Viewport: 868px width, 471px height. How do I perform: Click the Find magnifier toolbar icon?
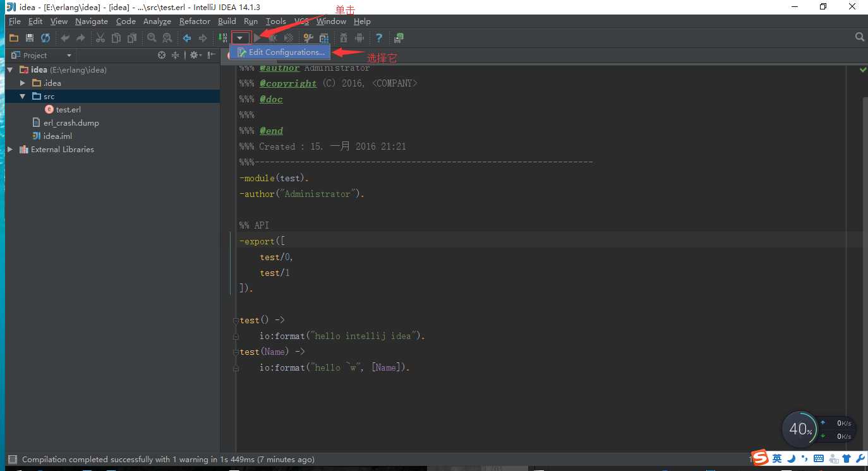152,38
